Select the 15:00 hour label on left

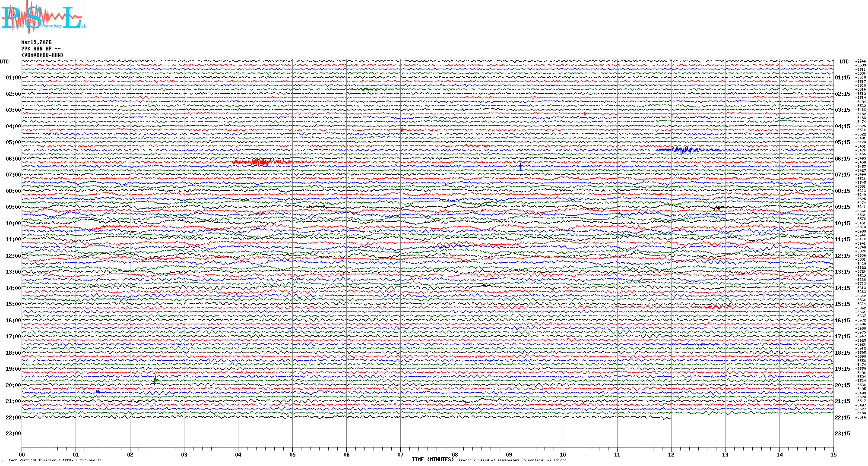tap(13, 304)
